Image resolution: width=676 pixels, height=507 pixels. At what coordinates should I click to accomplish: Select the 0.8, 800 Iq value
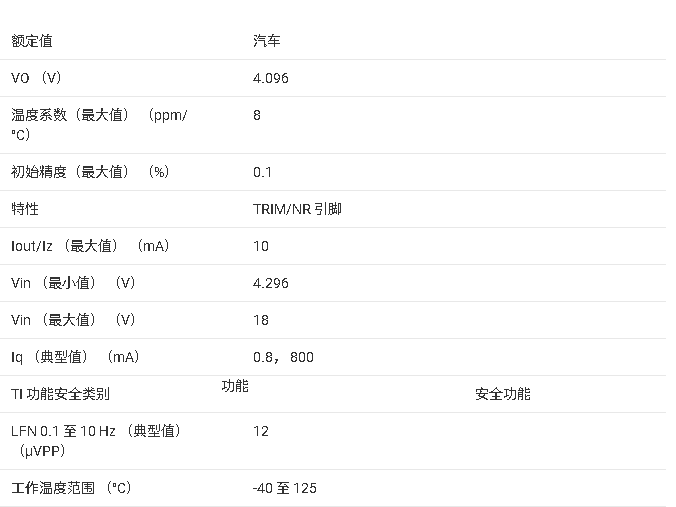(x=283, y=357)
